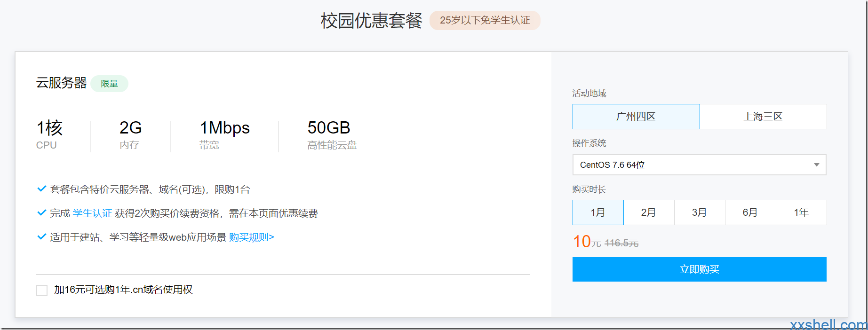Open the CentOS 7.6 64位 operating system dropdown
This screenshot has height=330, width=868.
click(699, 165)
